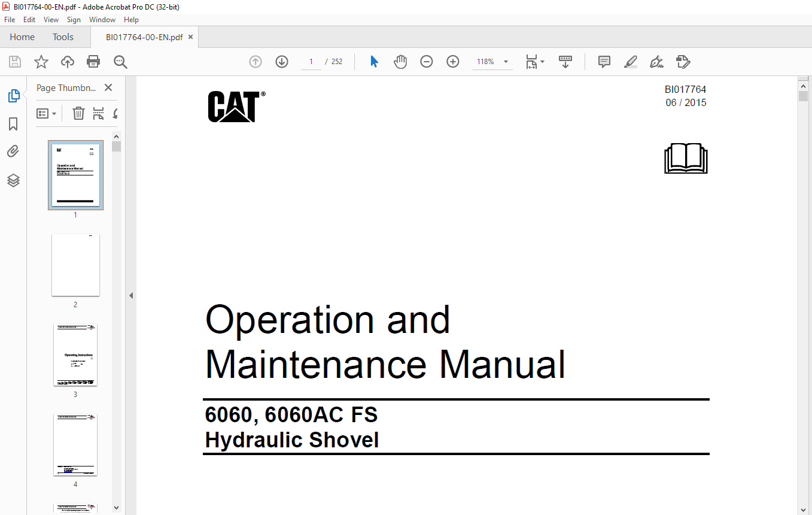Image resolution: width=812 pixels, height=515 pixels.
Task: Open thumbnail options dropdown menu
Action: [x=46, y=113]
